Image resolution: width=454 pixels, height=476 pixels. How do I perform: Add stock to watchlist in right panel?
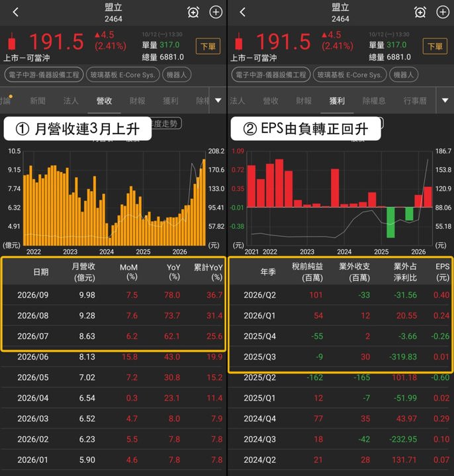[443, 13]
